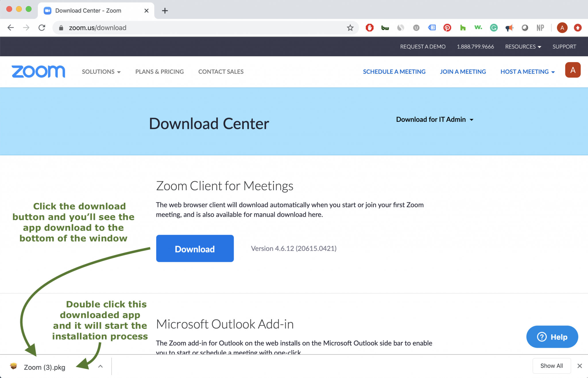This screenshot has height=378, width=588.
Task: Click the Pinterest extension icon
Action: click(x=447, y=28)
